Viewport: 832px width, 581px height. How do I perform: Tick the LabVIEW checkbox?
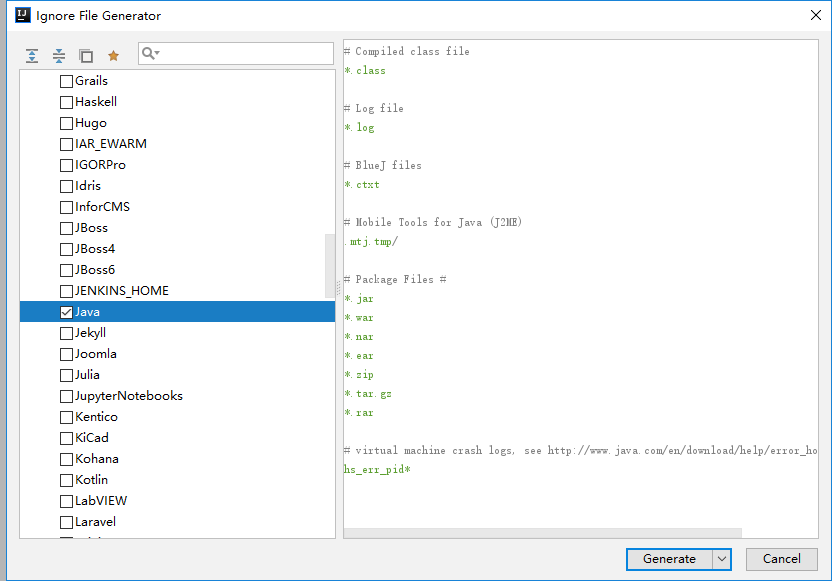coord(66,501)
